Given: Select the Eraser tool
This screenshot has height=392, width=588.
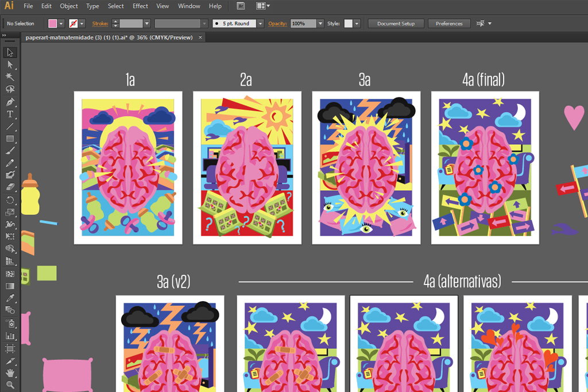Looking at the screenshot, I should point(10,187).
